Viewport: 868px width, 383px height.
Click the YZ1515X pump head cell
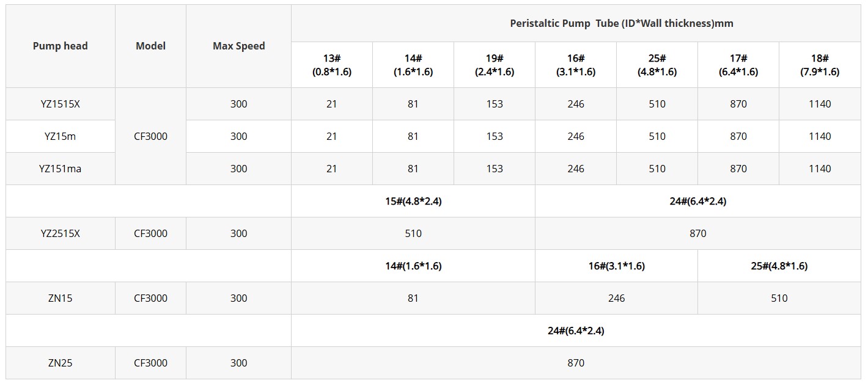[60, 104]
